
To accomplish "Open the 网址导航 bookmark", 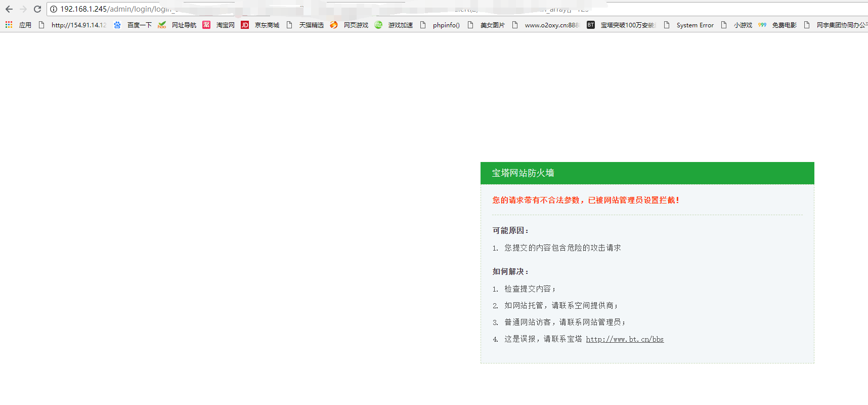I will click(x=184, y=25).
